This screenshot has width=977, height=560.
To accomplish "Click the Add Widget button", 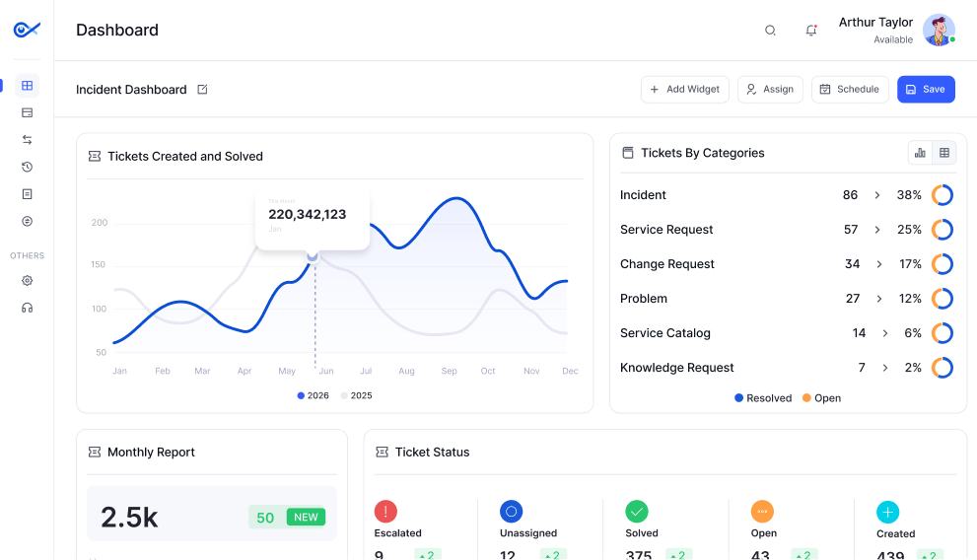I will [685, 89].
